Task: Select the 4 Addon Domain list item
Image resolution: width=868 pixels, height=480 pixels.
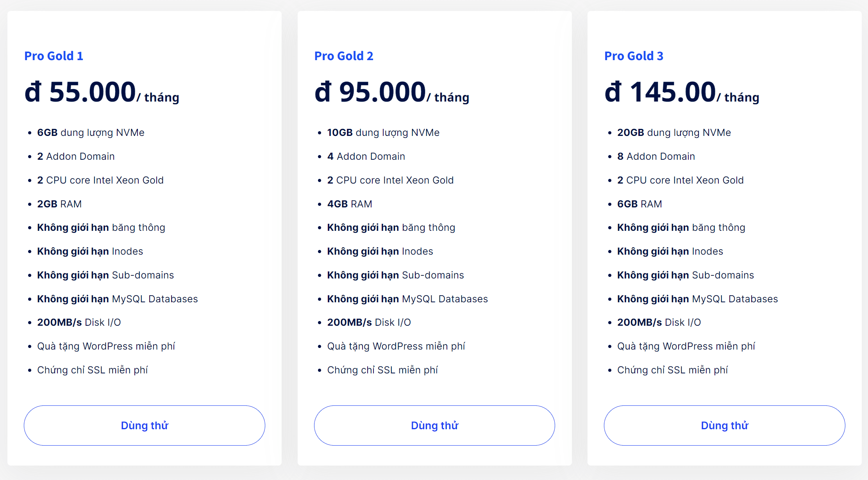Action: [x=366, y=157]
